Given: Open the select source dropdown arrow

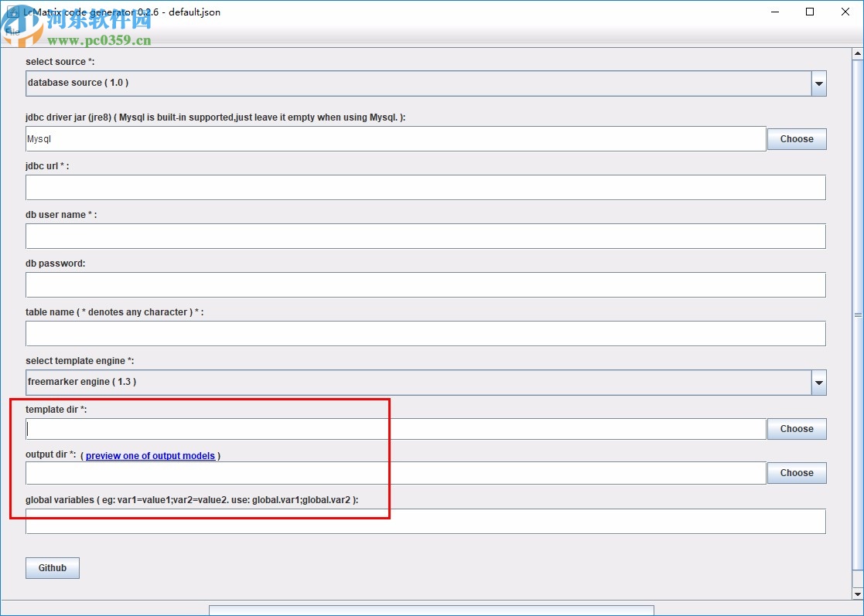Looking at the screenshot, I should (819, 83).
